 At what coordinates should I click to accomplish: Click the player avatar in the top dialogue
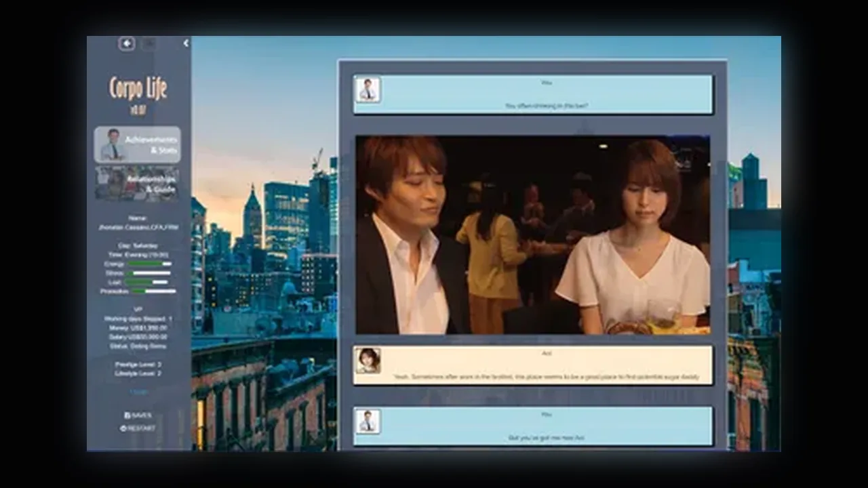tap(368, 90)
